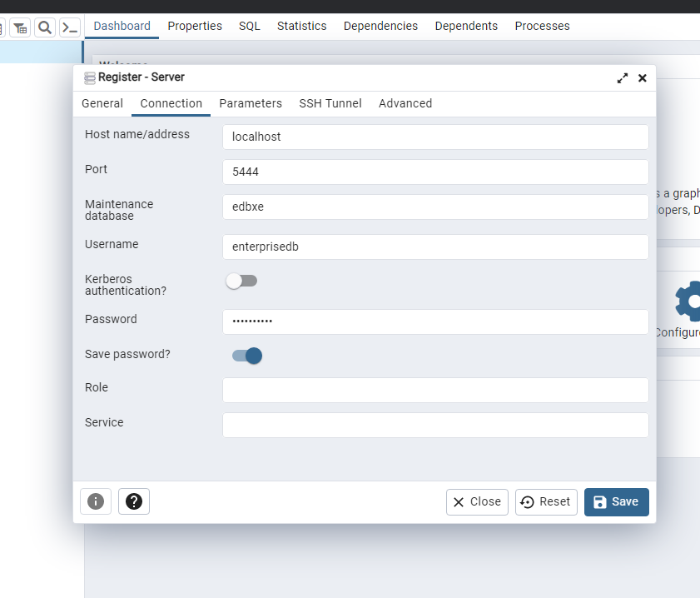The image size is (700, 598).
Task: Click the Host name/address input field
Action: coord(435,137)
